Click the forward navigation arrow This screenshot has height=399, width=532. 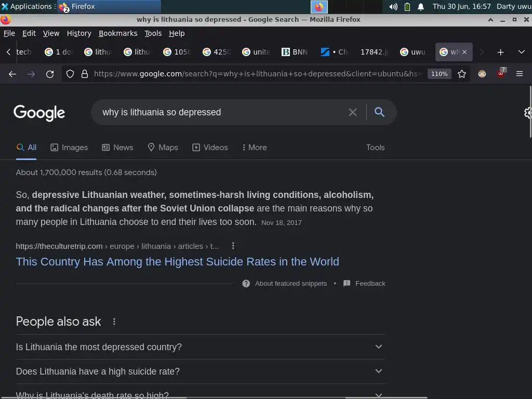31,74
